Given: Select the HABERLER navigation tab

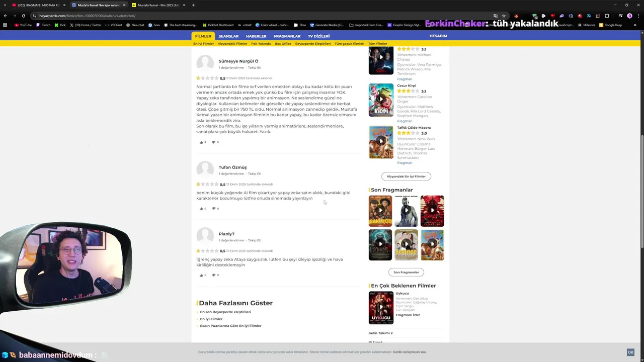Looking at the screenshot, I should pyautogui.click(x=256, y=36).
